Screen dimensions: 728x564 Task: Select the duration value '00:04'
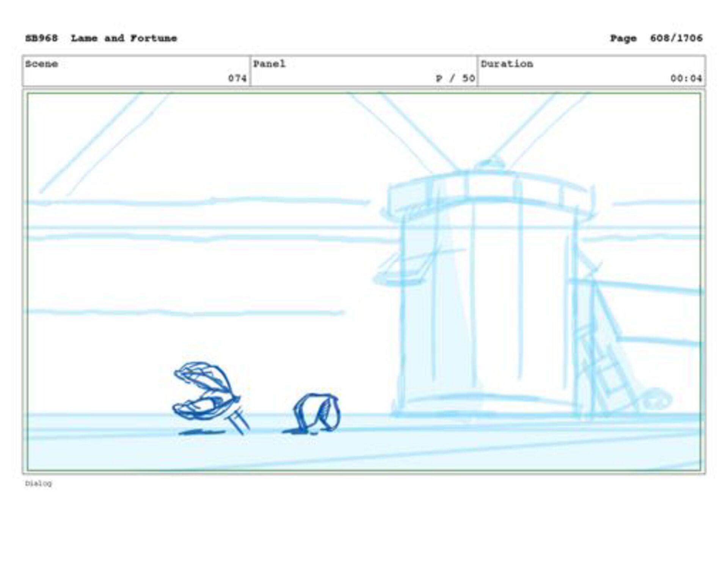coord(686,78)
